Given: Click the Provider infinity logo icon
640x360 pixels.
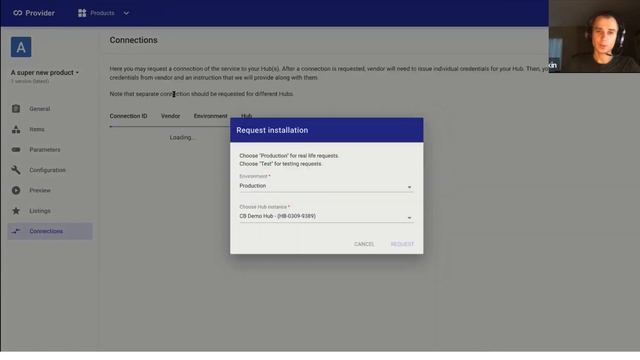Looking at the screenshot, I should coord(17,13).
